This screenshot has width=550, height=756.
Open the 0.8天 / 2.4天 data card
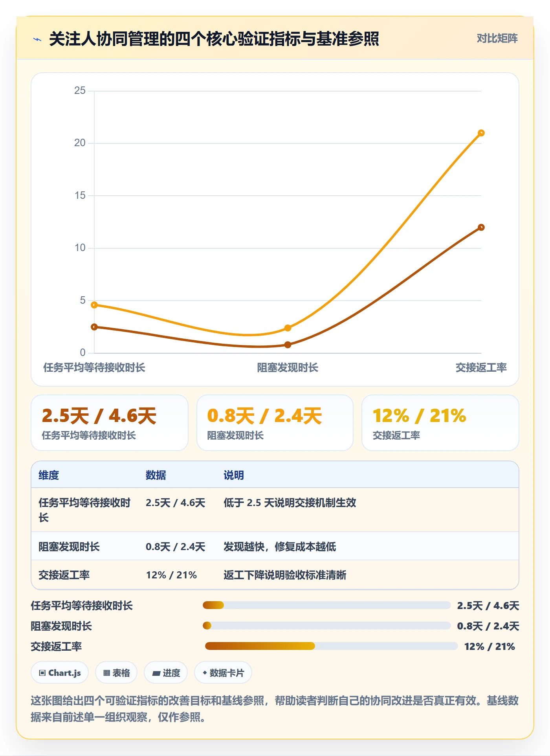(x=275, y=423)
